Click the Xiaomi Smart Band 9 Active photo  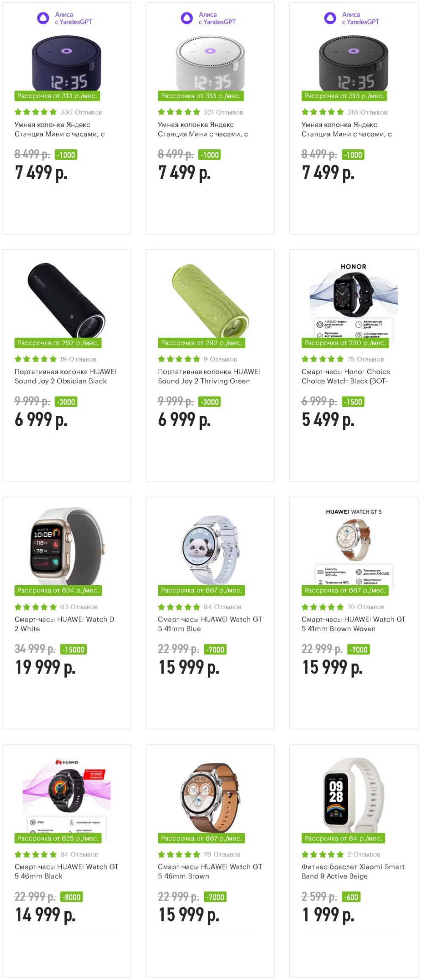[x=354, y=795]
